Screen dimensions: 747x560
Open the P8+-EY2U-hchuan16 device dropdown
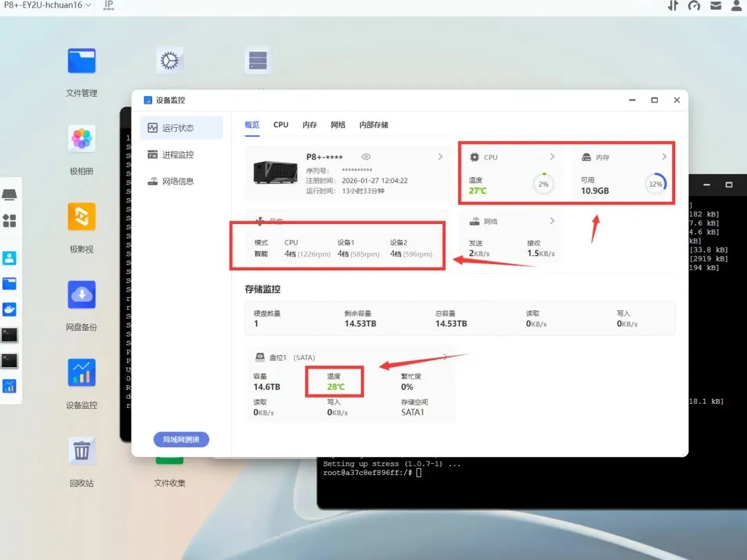[x=47, y=6]
